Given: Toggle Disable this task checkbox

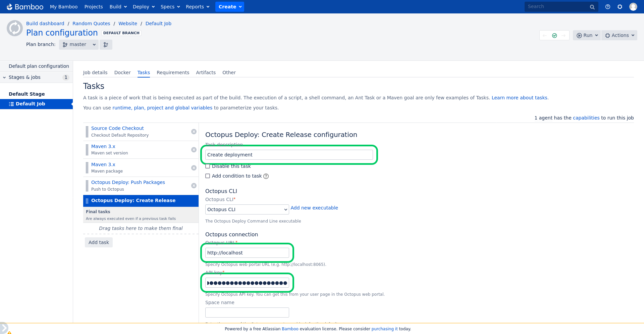Looking at the screenshot, I should (x=208, y=166).
